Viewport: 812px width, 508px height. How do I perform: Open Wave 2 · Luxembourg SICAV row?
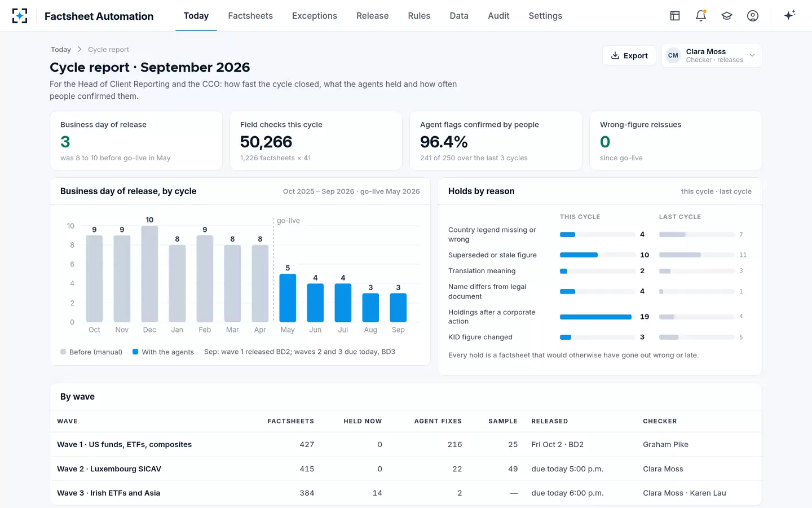(x=406, y=468)
